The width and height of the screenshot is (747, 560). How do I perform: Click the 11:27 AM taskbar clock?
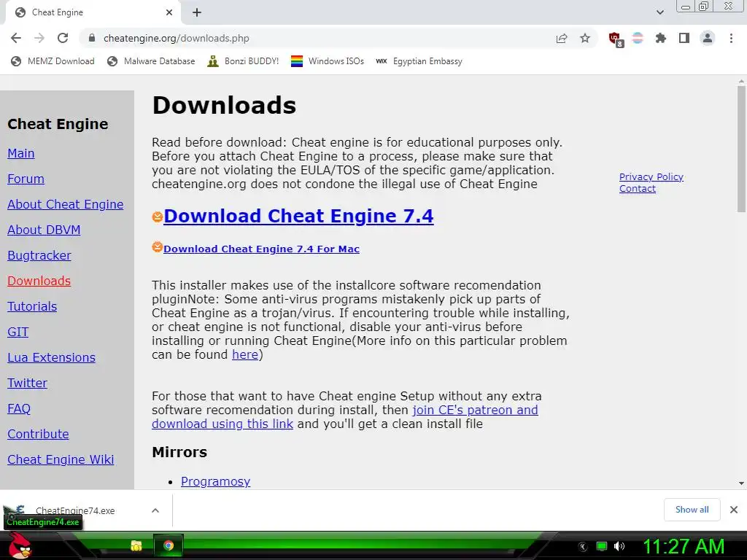[684, 547]
